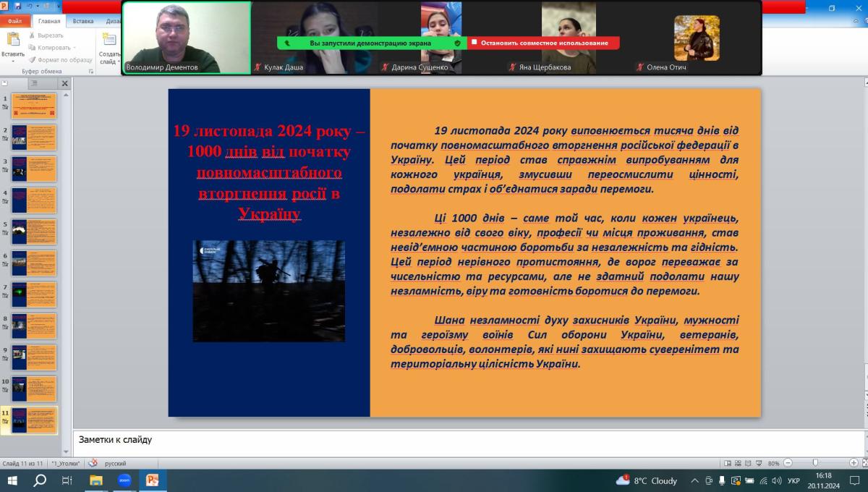The height and width of the screenshot is (492, 868).
Task: Open Windows search from taskbar
Action: tap(40, 480)
